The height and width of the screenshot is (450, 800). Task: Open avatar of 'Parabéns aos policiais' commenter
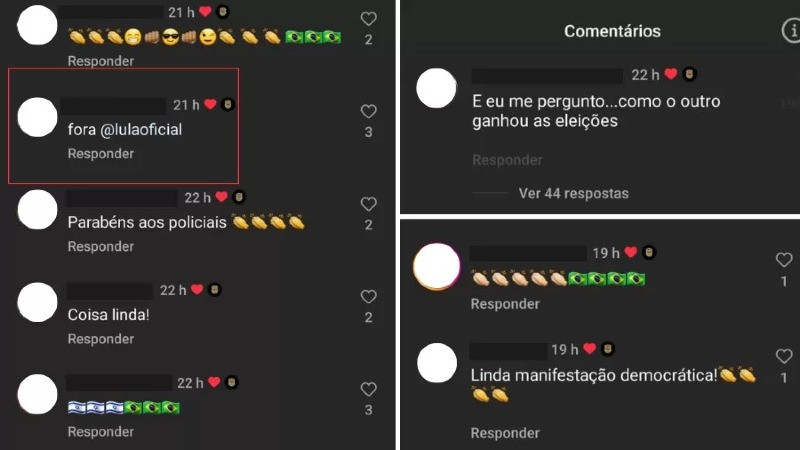(37, 210)
